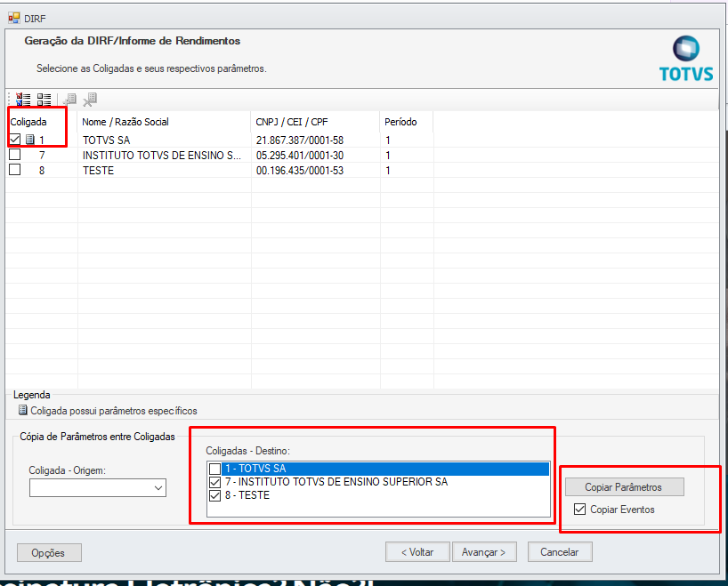Check coligada 7 INSTITUTO TOTVS row checkbox
728x586 pixels.
(15, 155)
